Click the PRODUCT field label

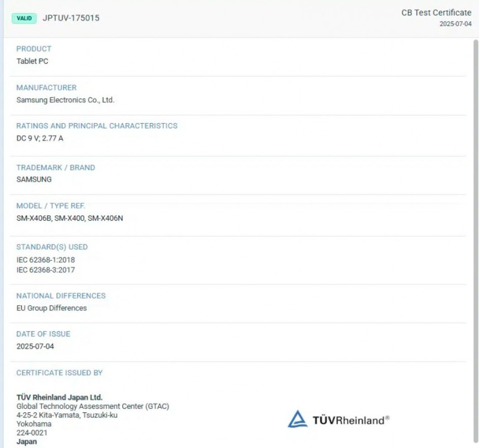[x=34, y=49]
